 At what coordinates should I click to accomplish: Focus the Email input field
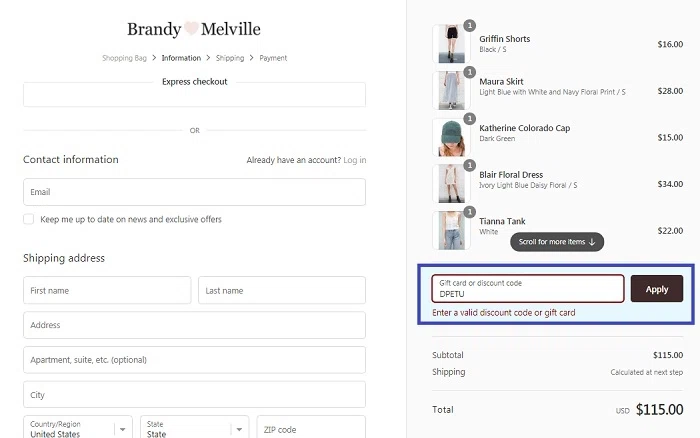[x=194, y=192]
